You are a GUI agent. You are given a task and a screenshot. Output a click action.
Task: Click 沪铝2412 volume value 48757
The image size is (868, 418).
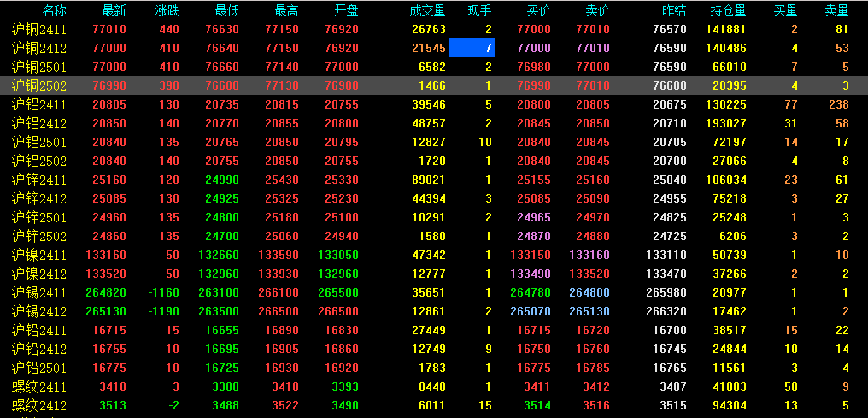pos(429,123)
